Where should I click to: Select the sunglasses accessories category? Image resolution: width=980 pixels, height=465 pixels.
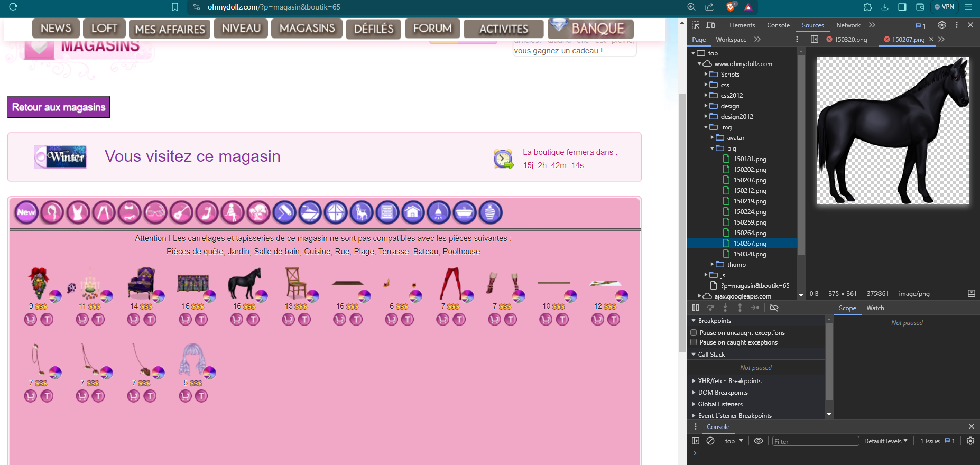[155, 212]
